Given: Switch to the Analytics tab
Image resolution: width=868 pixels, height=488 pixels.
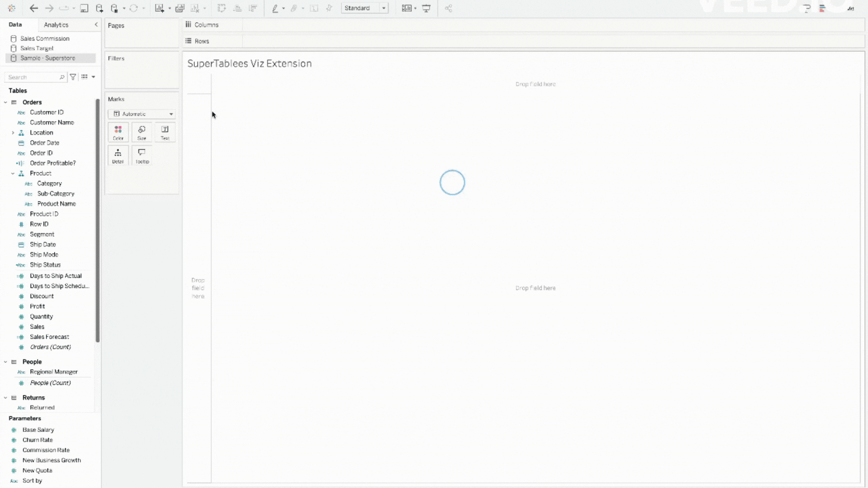Looking at the screenshot, I should pos(56,25).
